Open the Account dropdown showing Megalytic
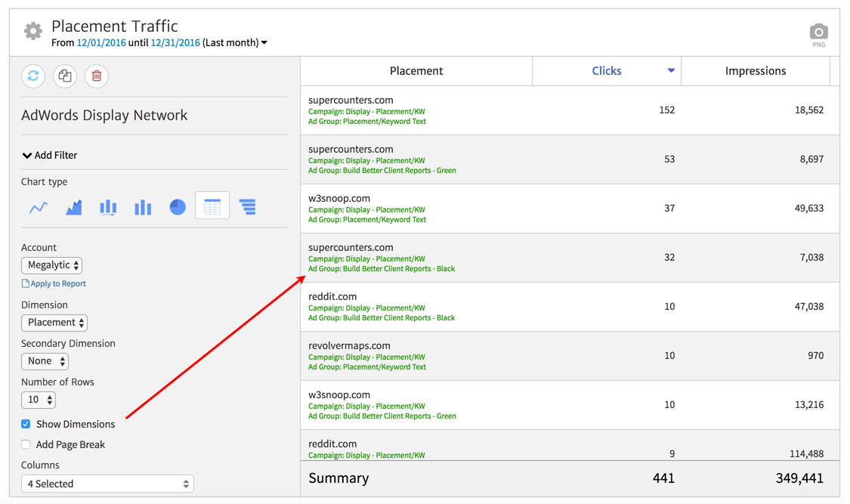The image size is (850, 504). coord(51,265)
